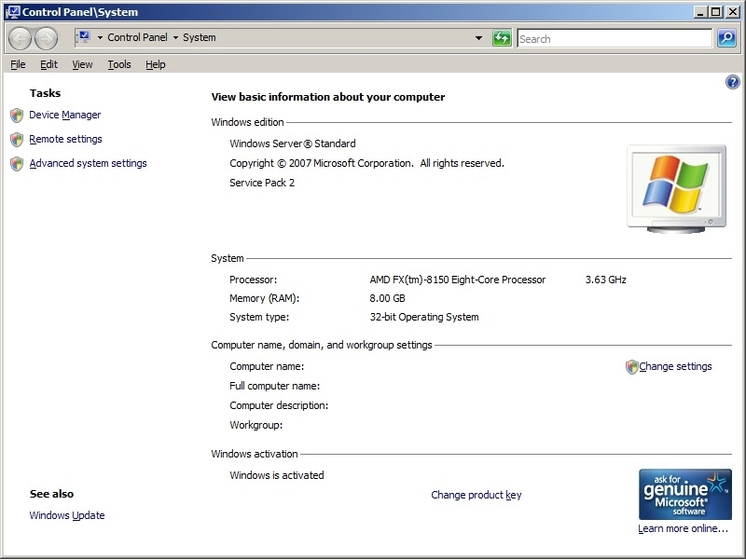The height and width of the screenshot is (560, 746).
Task: Select the Copyright 2007 Microsoft Corporation line
Action: (366, 164)
